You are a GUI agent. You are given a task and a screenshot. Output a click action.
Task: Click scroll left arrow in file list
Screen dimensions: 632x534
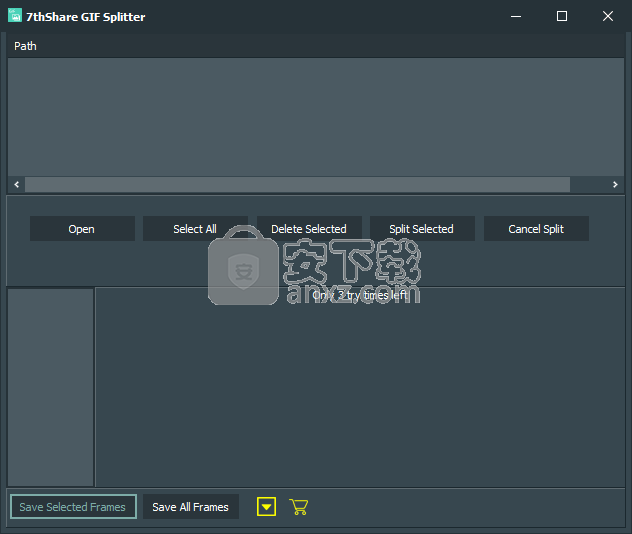click(17, 185)
